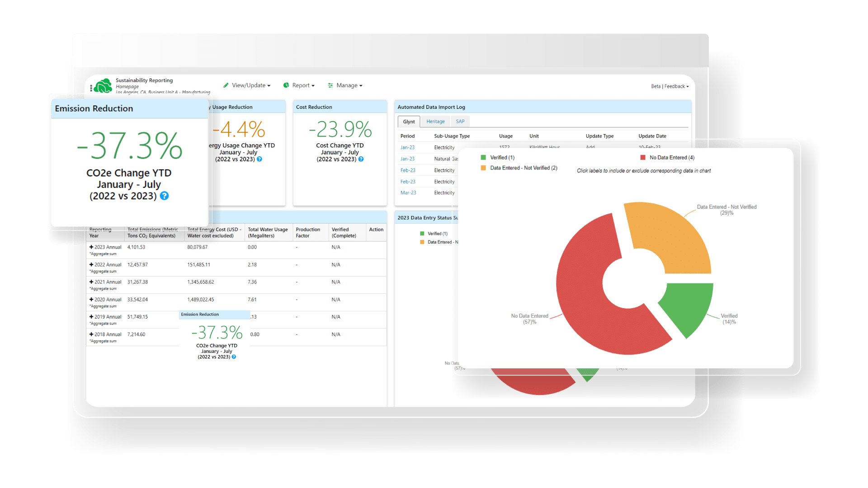This screenshot has height=488, width=868.
Task: Open the Mar-23 period link
Action: tap(408, 192)
